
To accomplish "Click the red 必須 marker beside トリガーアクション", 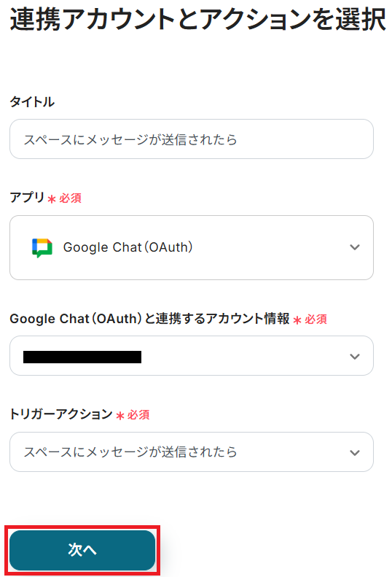I will point(133,415).
